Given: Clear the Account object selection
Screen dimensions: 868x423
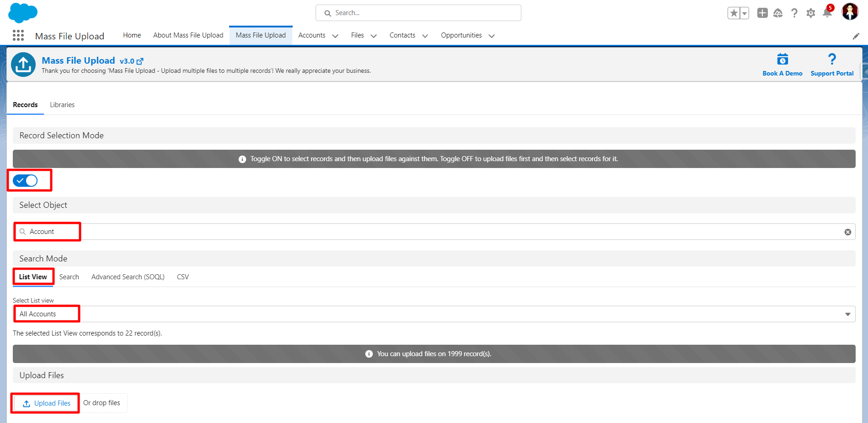Looking at the screenshot, I should (x=847, y=232).
